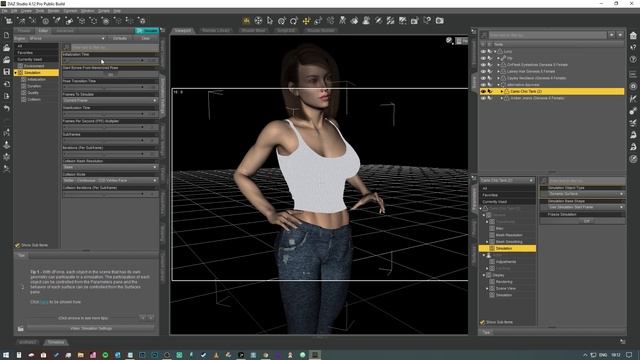Click the Defaults button
Viewport: 640px width, 360px height.
pos(120,38)
